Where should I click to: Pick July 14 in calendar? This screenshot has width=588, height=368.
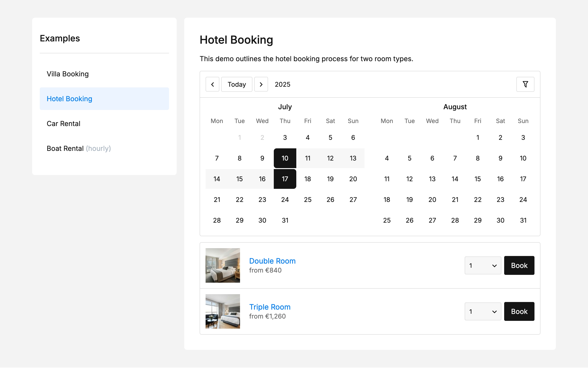pyautogui.click(x=217, y=179)
